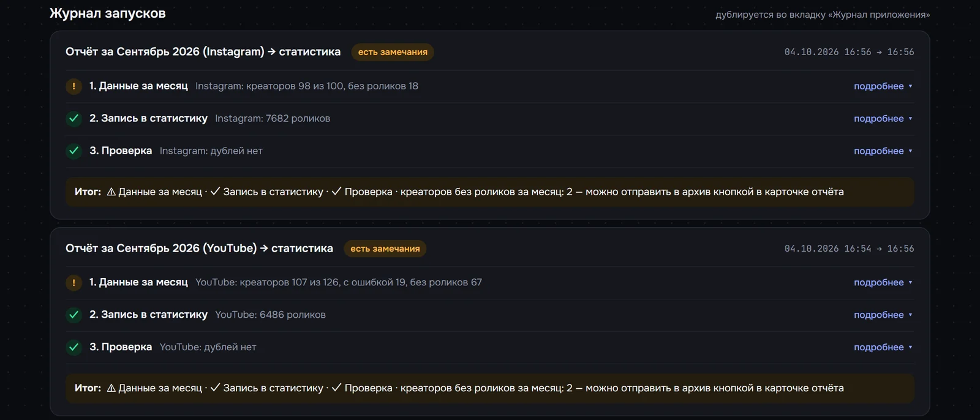Expand 'подробнее' for Instagram дублей нет
The image size is (980, 420).
pos(883,151)
